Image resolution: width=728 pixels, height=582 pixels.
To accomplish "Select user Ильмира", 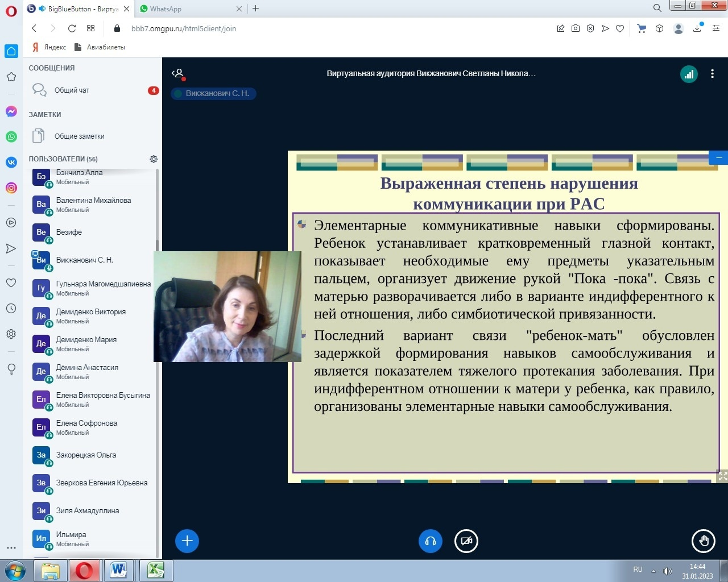I will 93,538.
